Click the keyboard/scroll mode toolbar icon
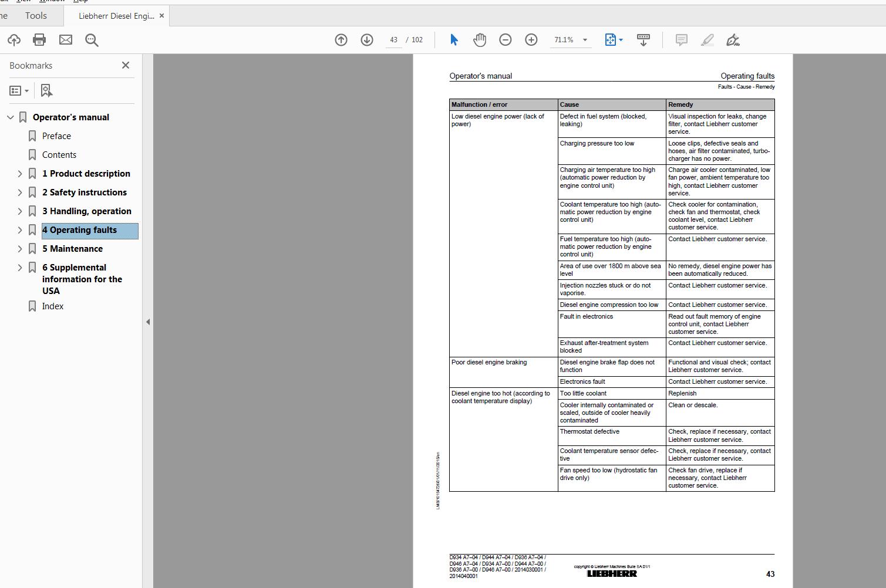 pyautogui.click(x=644, y=40)
